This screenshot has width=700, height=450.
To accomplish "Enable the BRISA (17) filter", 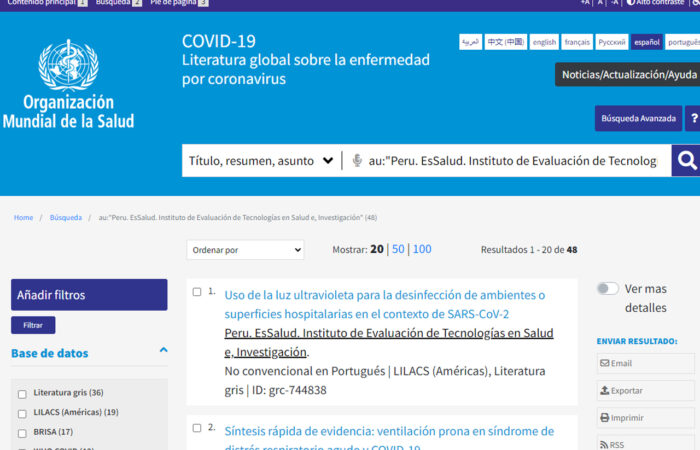I will click(22, 433).
